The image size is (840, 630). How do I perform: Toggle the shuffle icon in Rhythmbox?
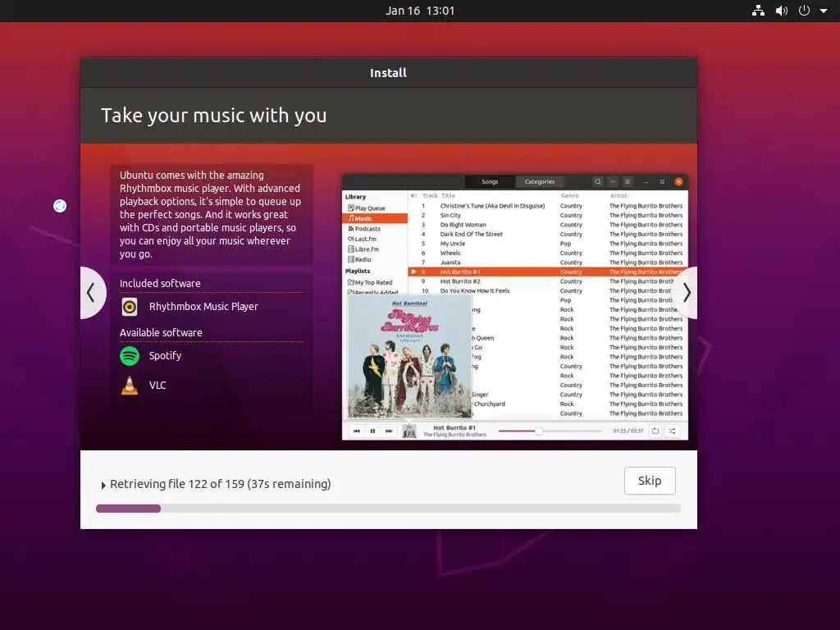(672, 431)
